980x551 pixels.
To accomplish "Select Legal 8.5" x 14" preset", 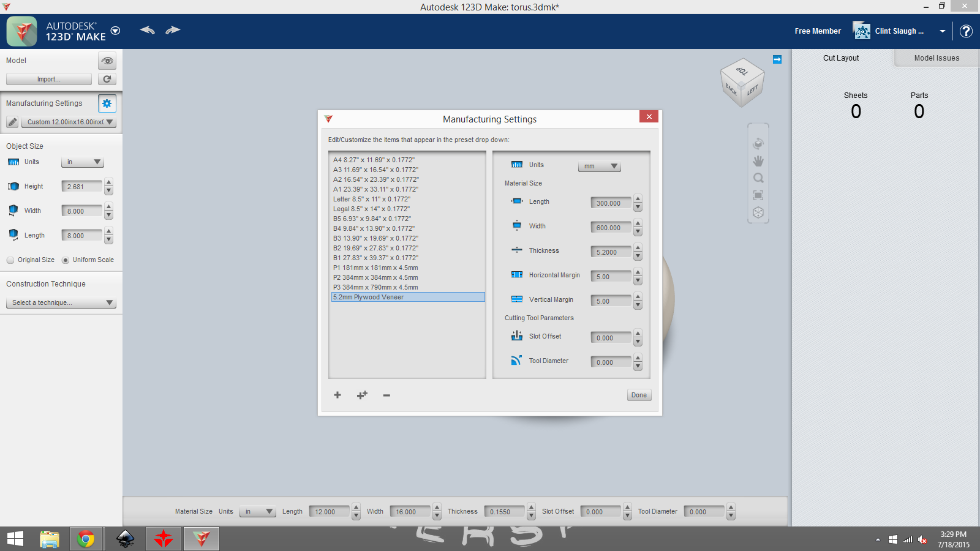I will (x=407, y=209).
